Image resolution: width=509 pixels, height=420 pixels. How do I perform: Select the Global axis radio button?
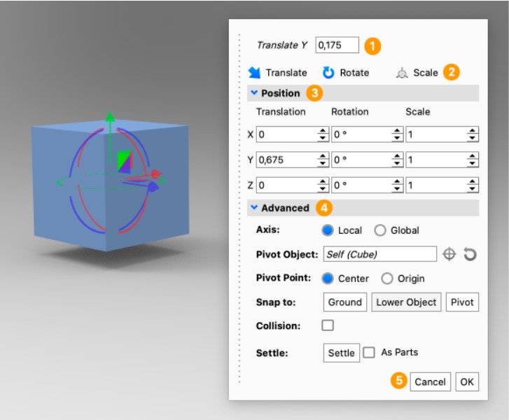click(x=380, y=230)
